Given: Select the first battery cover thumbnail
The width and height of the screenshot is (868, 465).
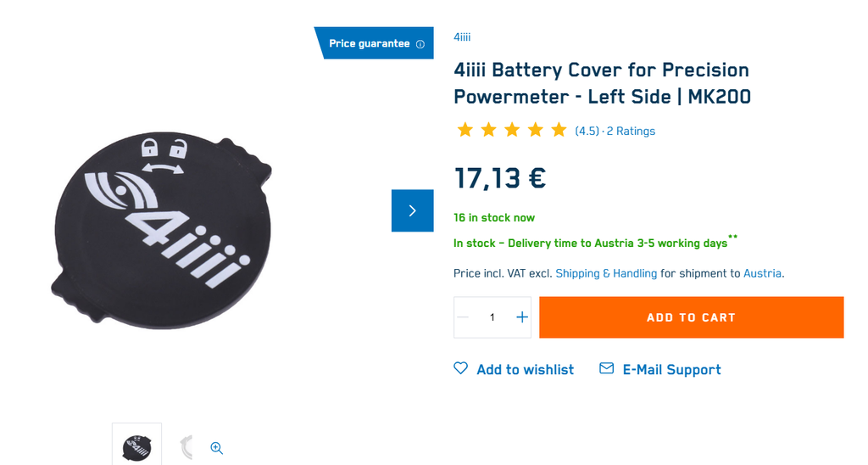Looking at the screenshot, I should pos(136,446).
